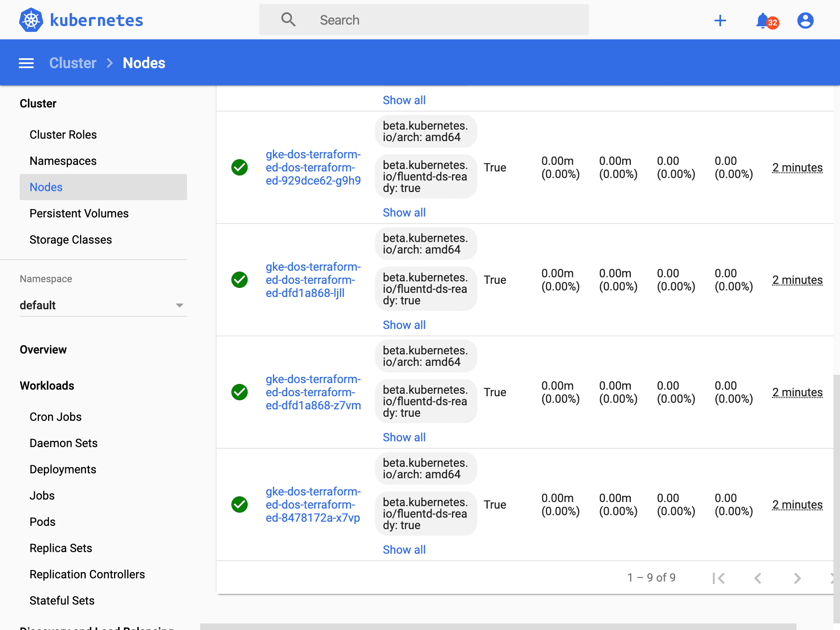840x630 pixels.
Task: Open Replica Sets in sidebar
Action: coord(61,548)
